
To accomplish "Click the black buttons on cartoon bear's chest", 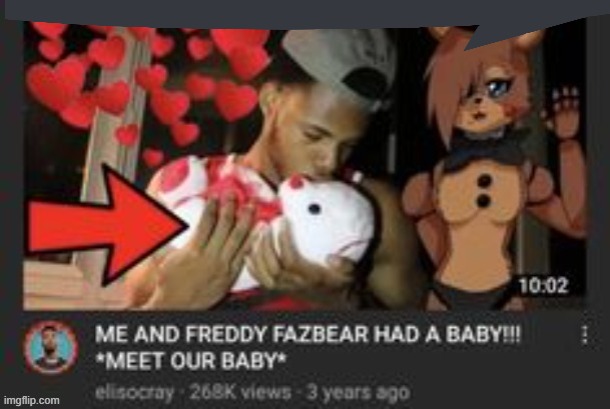I will click(x=484, y=191).
